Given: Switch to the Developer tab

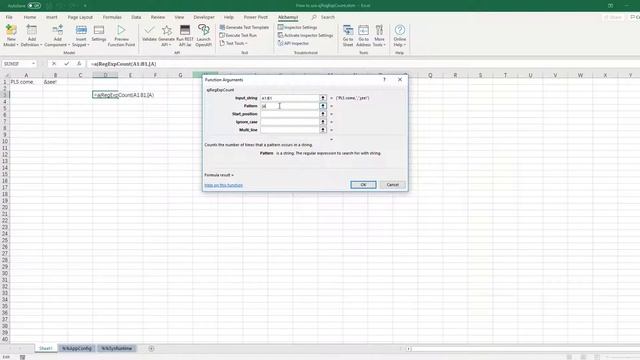Looking at the screenshot, I should coord(204,17).
